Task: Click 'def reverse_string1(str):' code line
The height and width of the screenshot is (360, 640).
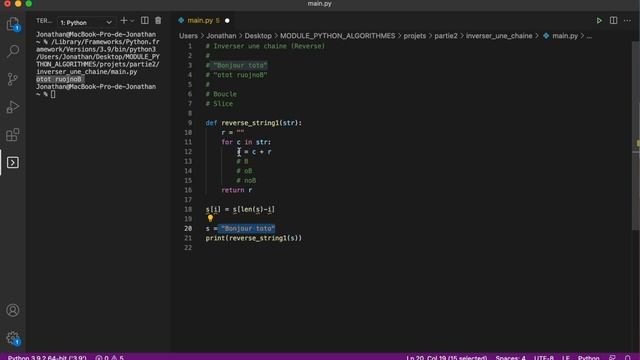Action: pyautogui.click(x=253, y=123)
